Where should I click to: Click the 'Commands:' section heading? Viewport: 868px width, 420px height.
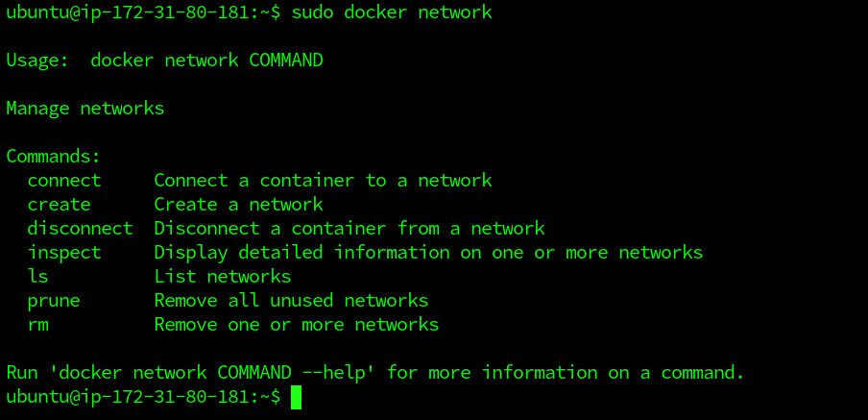54,157
